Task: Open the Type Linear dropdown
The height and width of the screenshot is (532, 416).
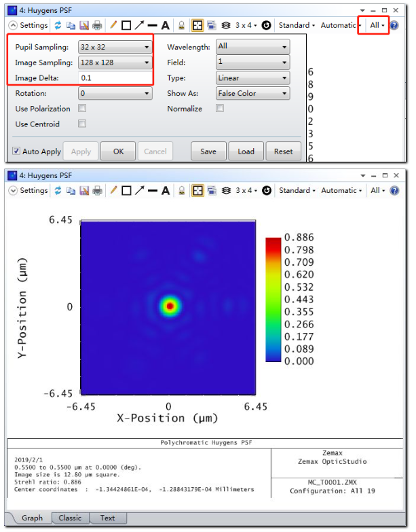Action: (x=252, y=78)
